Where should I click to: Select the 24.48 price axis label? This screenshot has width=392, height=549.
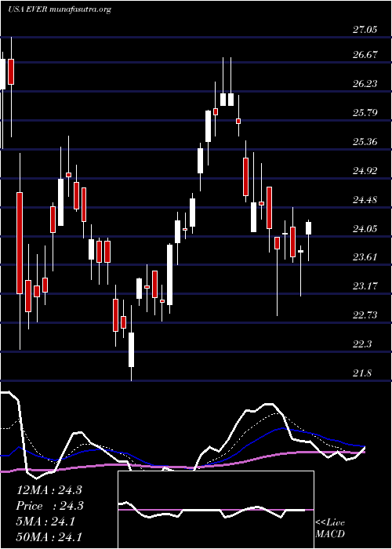(365, 200)
